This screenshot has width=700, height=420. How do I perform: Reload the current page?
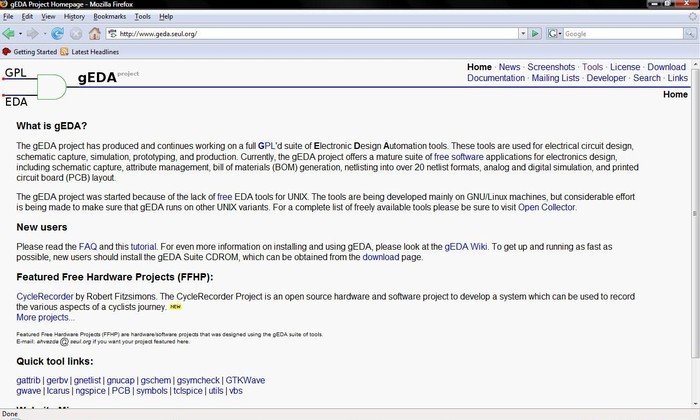click(x=58, y=34)
